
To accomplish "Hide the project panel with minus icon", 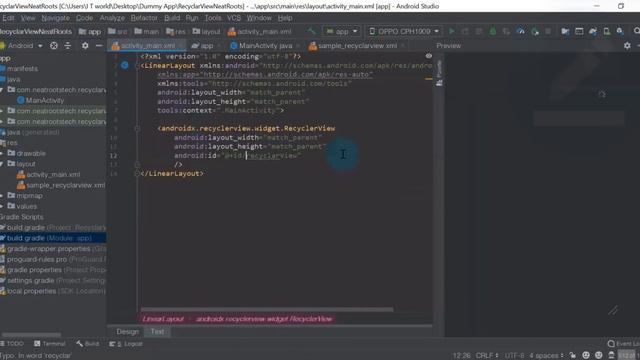I will pos(99,46).
